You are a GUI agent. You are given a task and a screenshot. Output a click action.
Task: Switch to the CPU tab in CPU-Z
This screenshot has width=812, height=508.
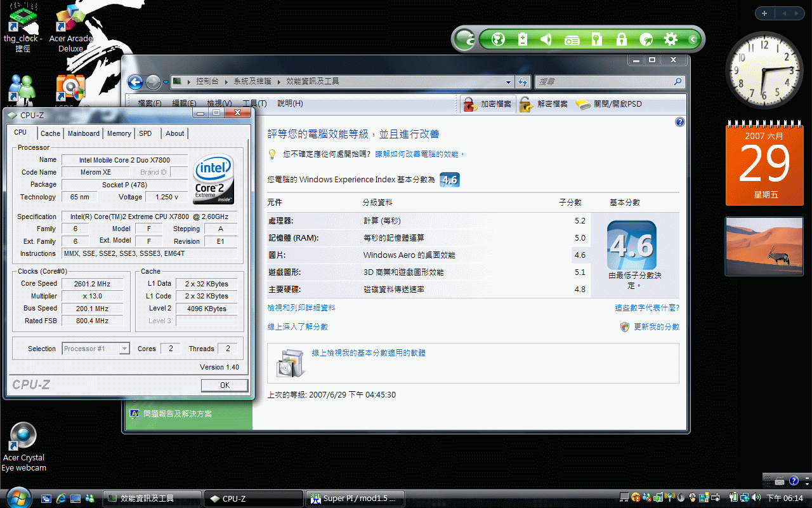[20, 133]
